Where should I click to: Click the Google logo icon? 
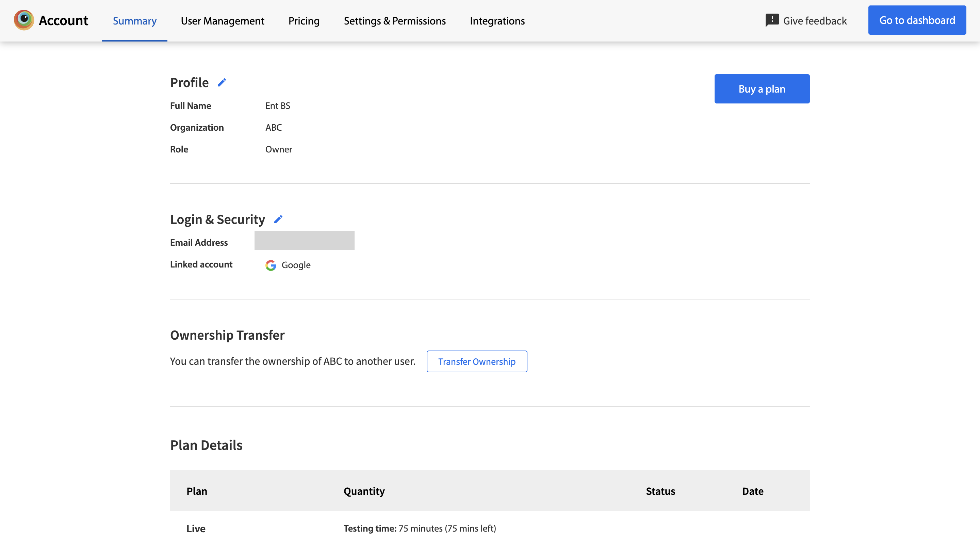[x=271, y=265]
